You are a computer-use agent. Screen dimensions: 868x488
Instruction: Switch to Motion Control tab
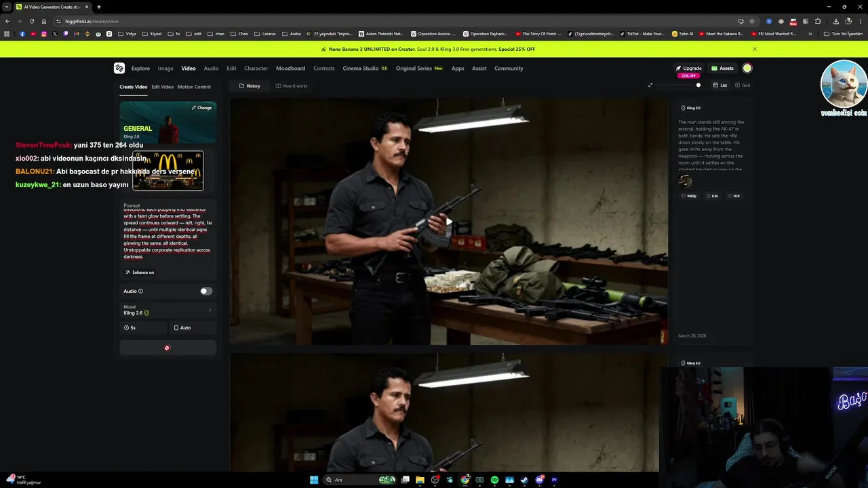tap(194, 87)
